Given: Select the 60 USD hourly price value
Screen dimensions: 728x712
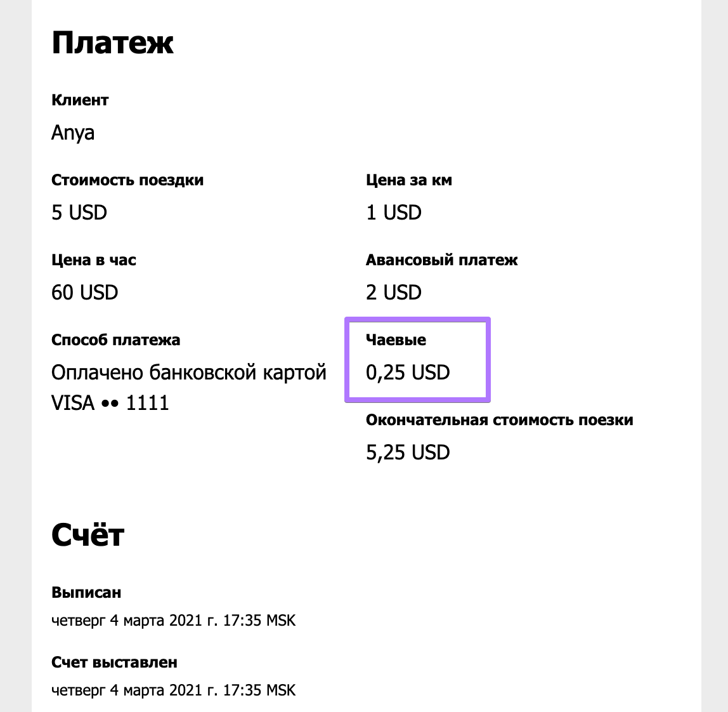Looking at the screenshot, I should pyautogui.click(x=85, y=293).
